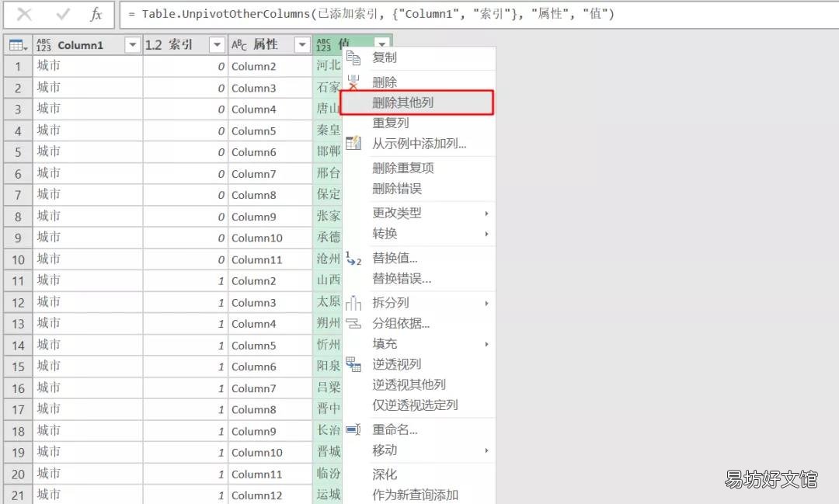Click the 城市 cell in row 8

88,216
